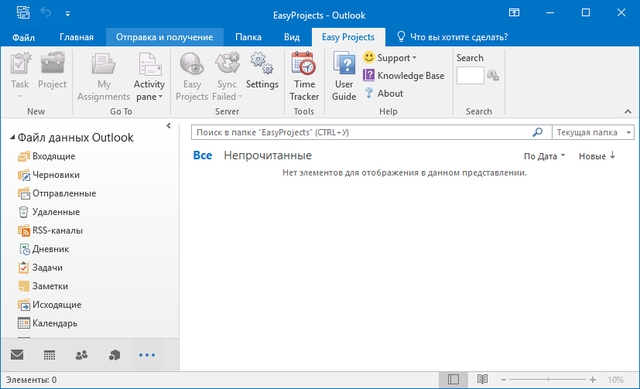Viewport: 640px width, 389px height.
Task: Click the About help button
Action: (383, 93)
